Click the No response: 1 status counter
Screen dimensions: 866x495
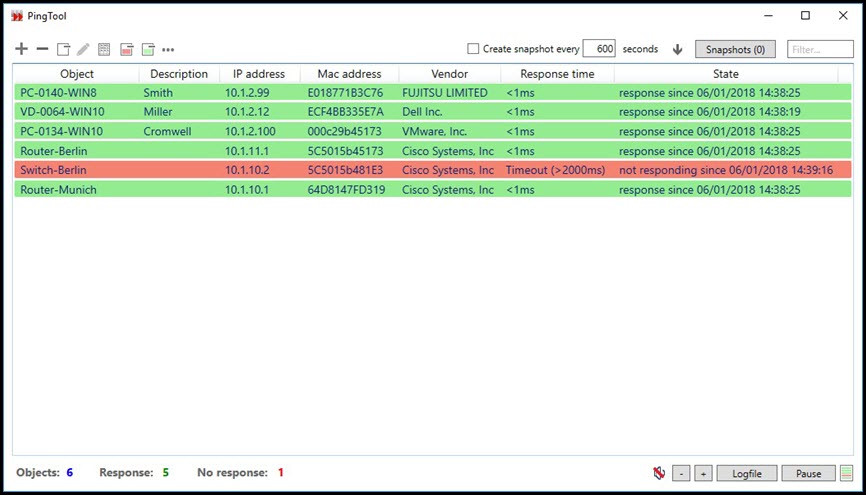[x=240, y=472]
